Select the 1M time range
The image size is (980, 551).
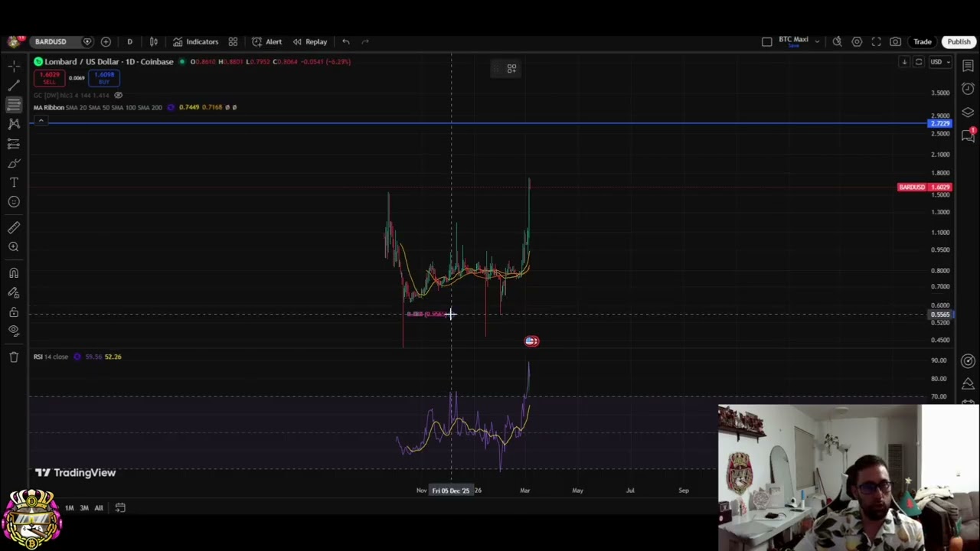tap(69, 508)
